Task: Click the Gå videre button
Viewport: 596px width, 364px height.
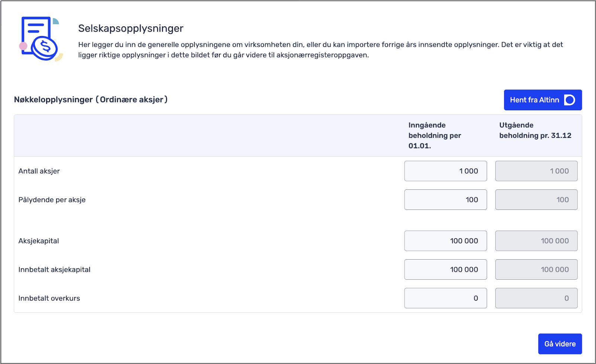Action: click(560, 344)
